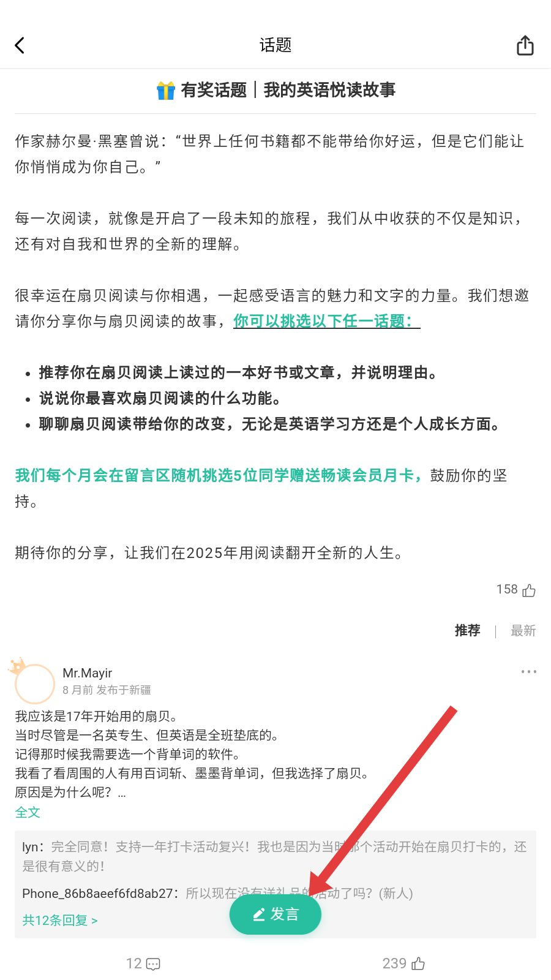This screenshot has height=980, width=551.
Task: Switch to the 最新 tab
Action: (523, 630)
